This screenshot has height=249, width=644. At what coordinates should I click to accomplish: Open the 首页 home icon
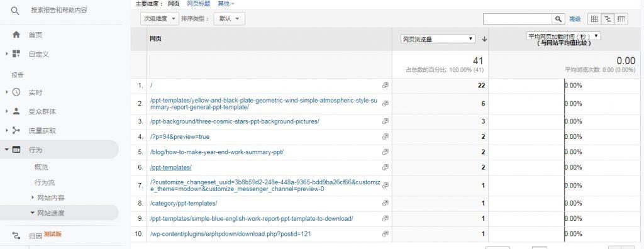coord(16,35)
